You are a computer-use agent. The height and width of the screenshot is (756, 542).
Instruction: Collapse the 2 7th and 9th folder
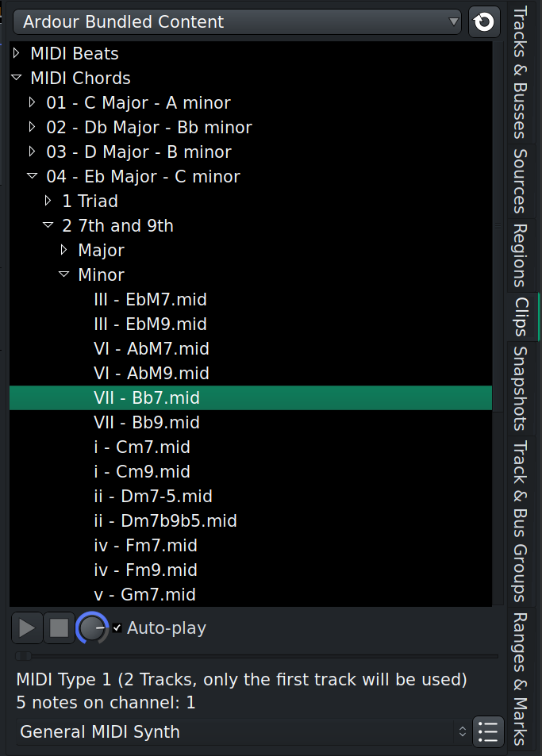click(48, 224)
